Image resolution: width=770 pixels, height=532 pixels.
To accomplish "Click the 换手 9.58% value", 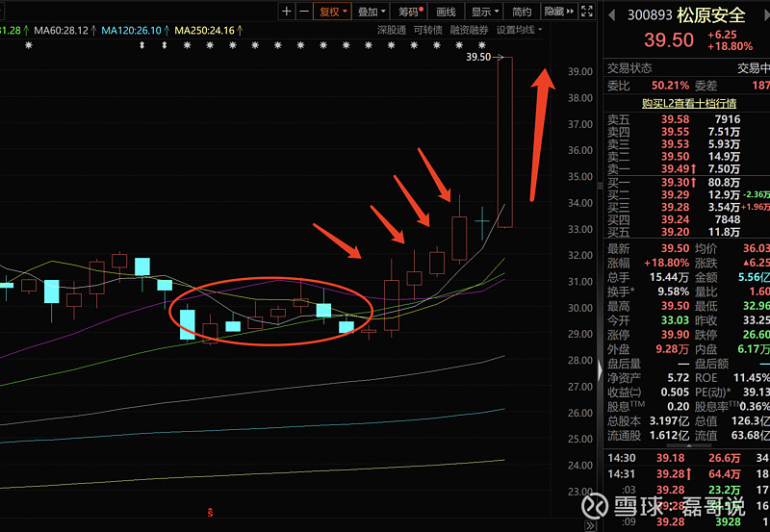I will pos(673,291).
